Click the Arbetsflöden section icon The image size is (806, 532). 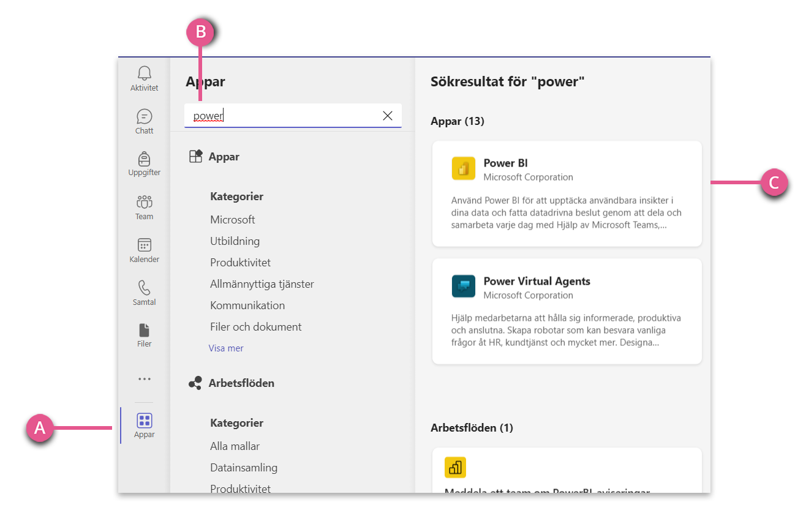pyautogui.click(x=195, y=383)
